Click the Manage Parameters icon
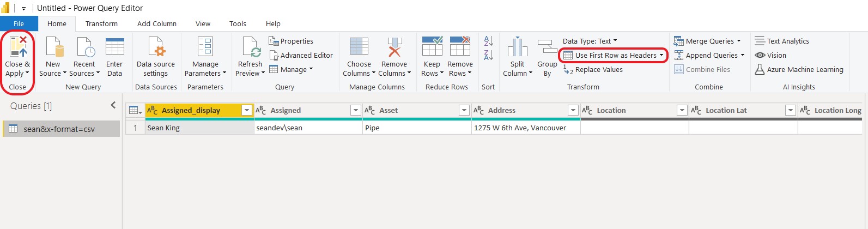 [205, 46]
